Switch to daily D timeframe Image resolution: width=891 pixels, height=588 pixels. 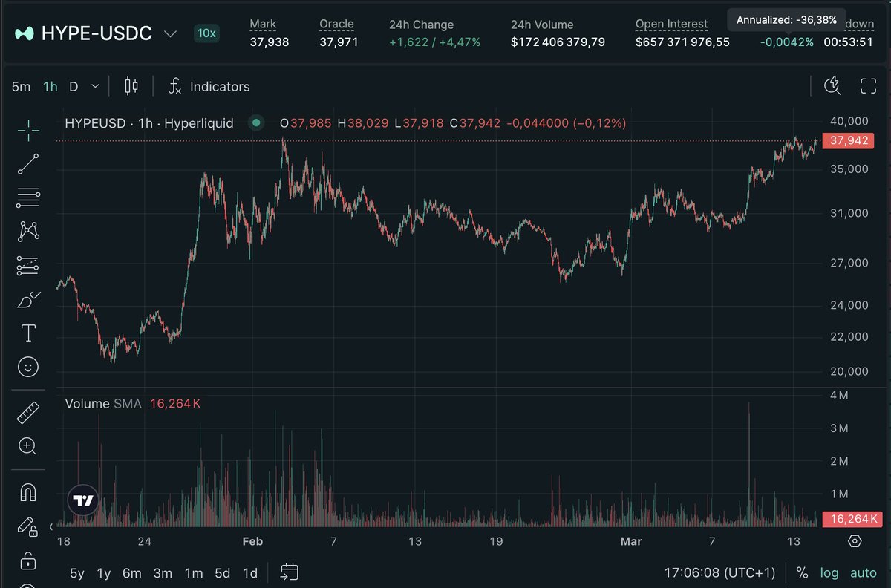click(x=74, y=86)
